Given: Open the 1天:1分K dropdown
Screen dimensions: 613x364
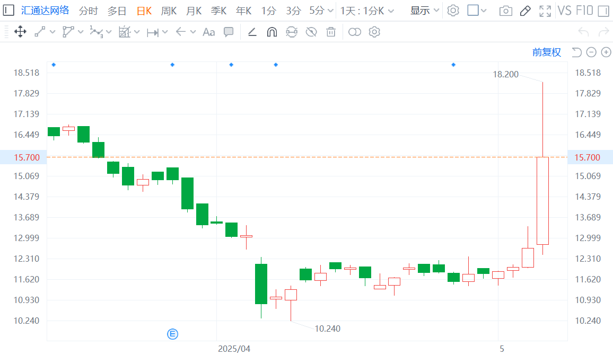Looking at the screenshot, I should point(367,11).
